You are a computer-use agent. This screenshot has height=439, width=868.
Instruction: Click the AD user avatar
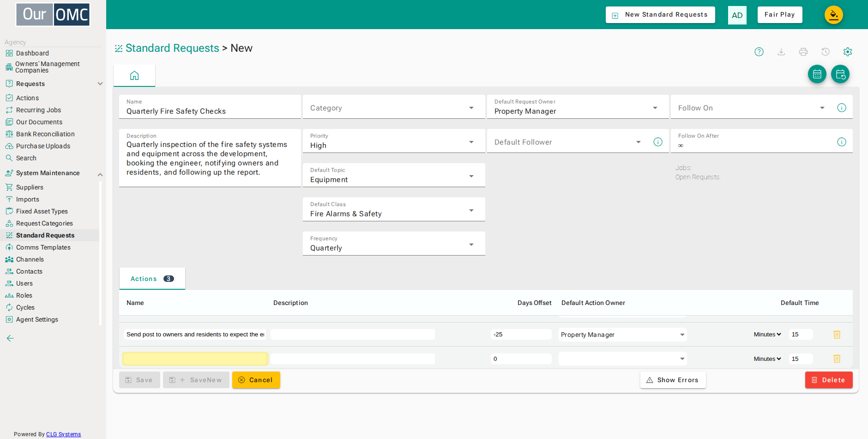tap(737, 15)
